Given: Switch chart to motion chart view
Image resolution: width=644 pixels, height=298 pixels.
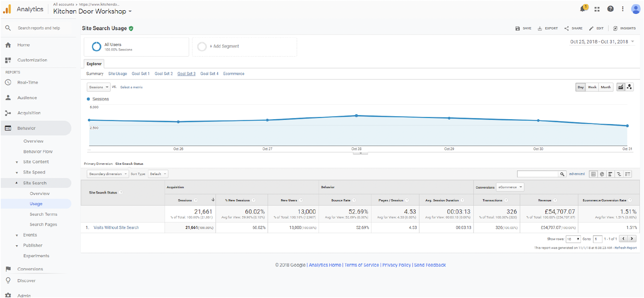Looking at the screenshot, I should click(630, 87).
